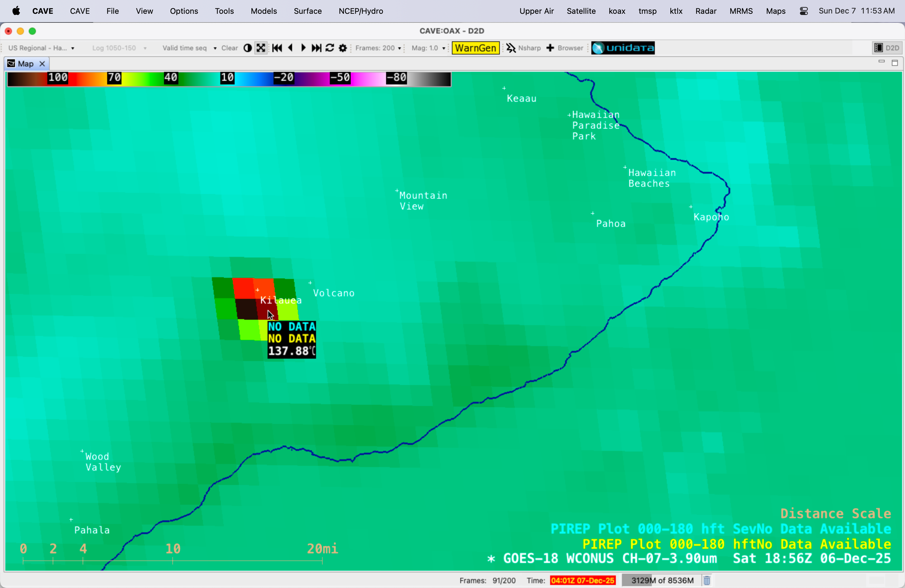Open loop properties gear icon

click(x=343, y=48)
